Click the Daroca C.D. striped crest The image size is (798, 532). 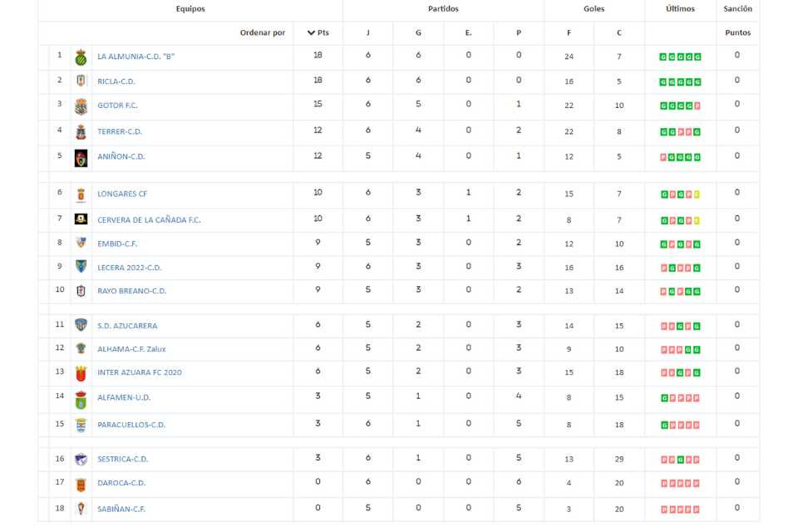[x=81, y=484]
